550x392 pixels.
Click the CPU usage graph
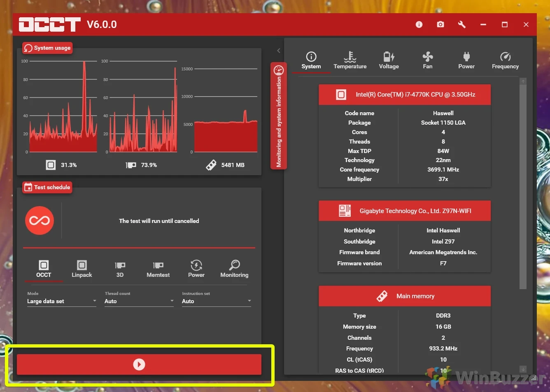pyautogui.click(x=63, y=107)
